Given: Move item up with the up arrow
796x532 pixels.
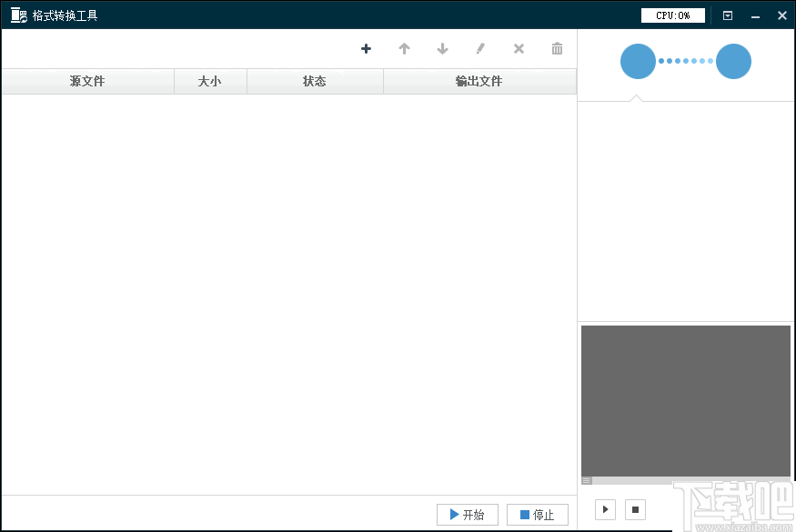Looking at the screenshot, I should pos(404,49).
